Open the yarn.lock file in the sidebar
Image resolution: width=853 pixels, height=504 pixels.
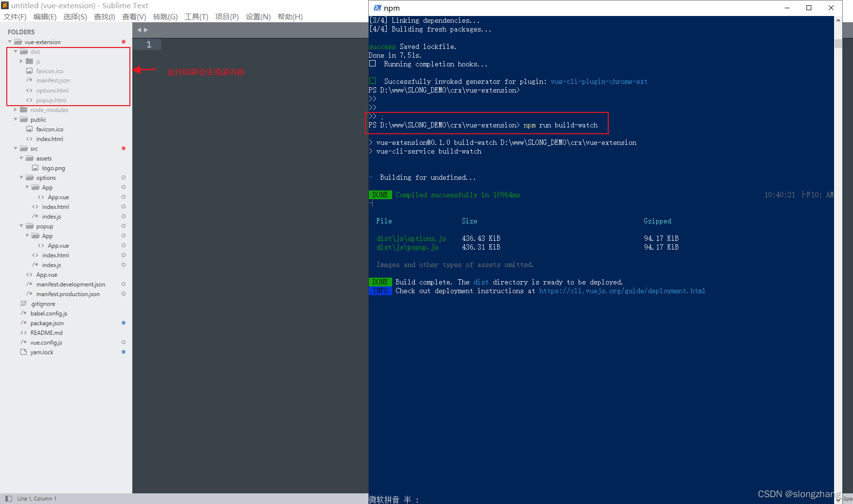point(41,352)
